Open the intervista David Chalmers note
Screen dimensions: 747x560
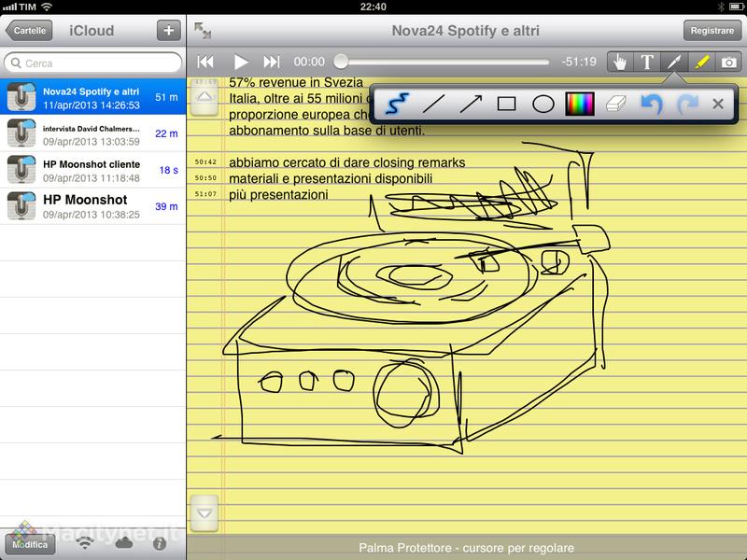coord(92,133)
